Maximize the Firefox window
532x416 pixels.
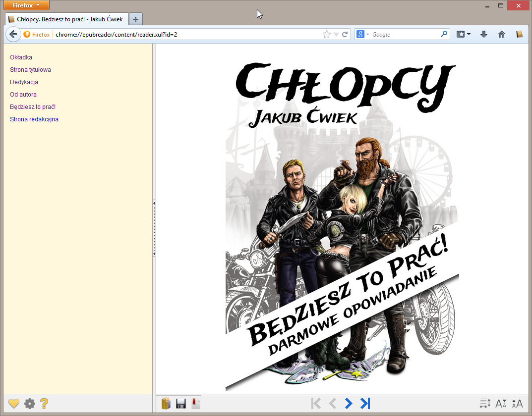tap(500, 6)
